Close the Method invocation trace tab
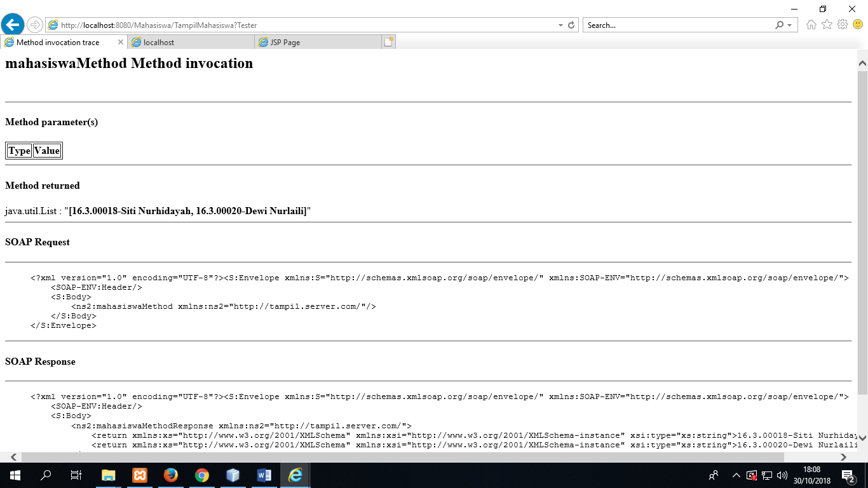868x488 pixels. tap(120, 42)
